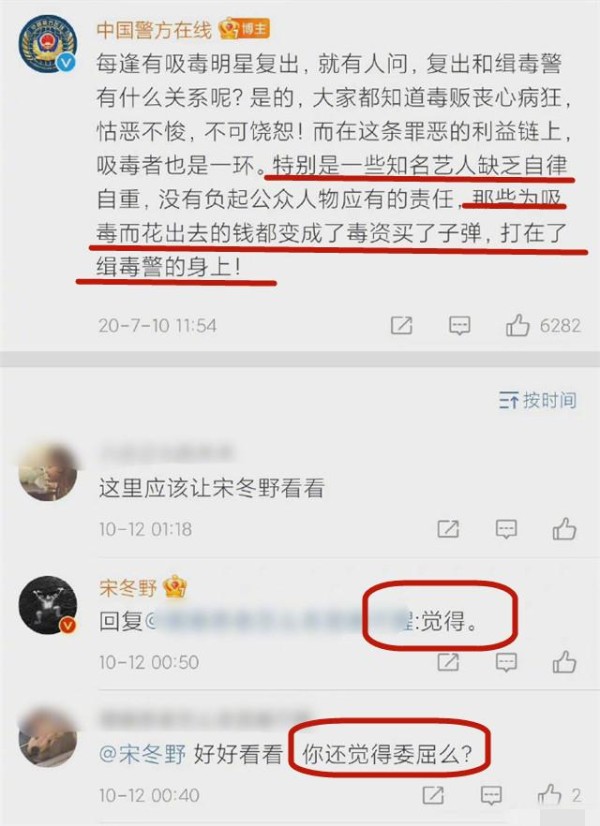
Task: Open the 中国警方在线 profile name
Action: click(154, 30)
